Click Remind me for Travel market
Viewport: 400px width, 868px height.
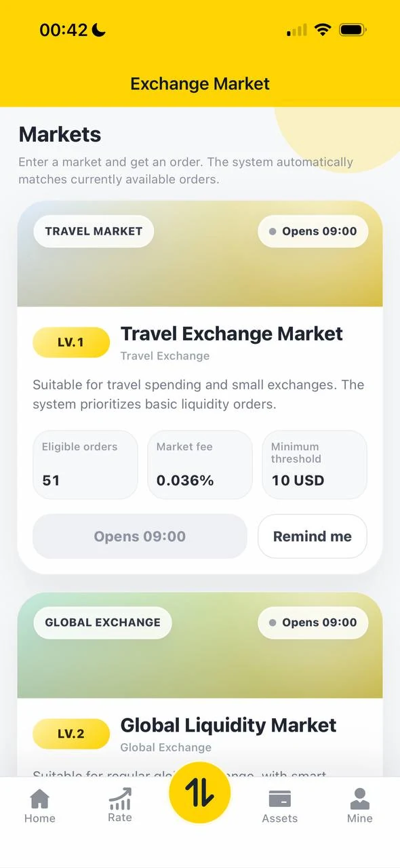pos(313,536)
